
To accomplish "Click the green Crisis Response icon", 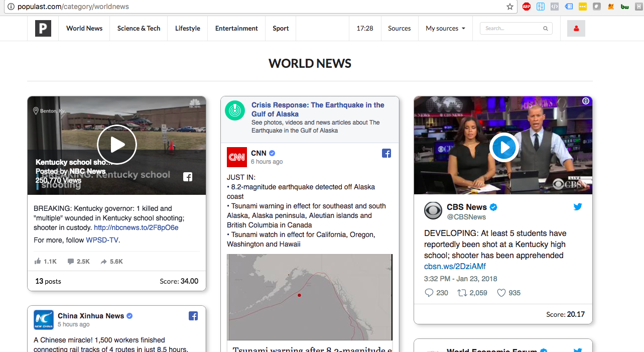I will pos(234,110).
